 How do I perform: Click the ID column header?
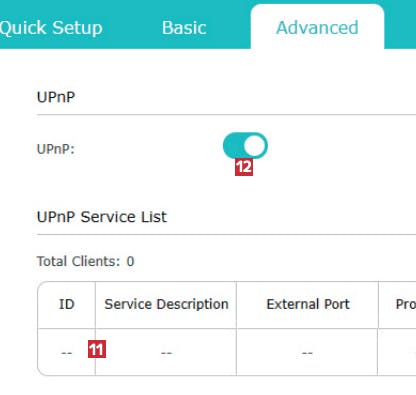coord(66,304)
